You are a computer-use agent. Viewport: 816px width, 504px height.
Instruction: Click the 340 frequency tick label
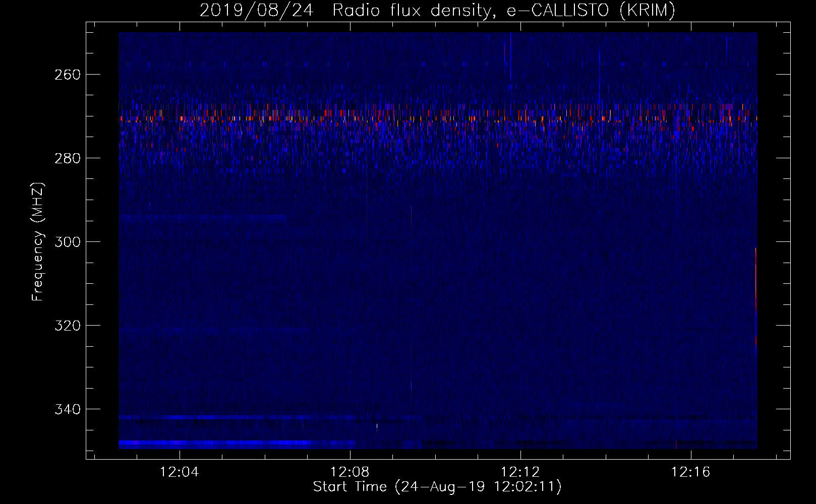pyautogui.click(x=67, y=409)
